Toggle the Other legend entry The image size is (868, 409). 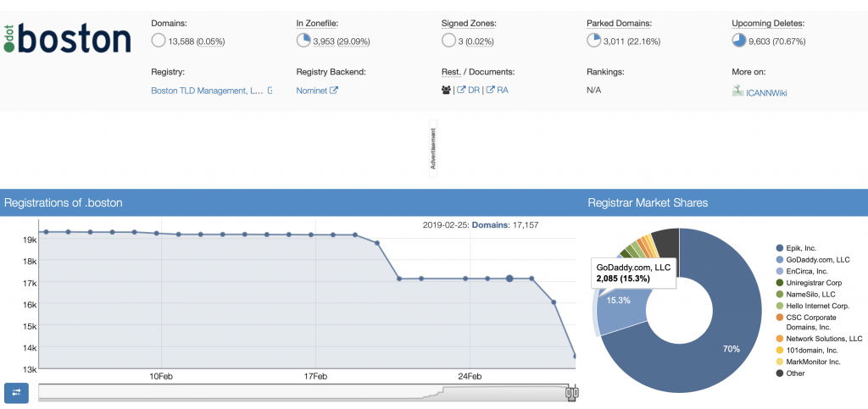(790, 373)
